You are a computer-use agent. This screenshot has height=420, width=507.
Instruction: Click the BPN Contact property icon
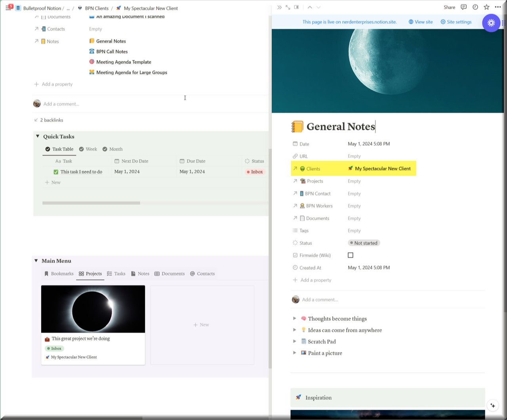[301, 194]
